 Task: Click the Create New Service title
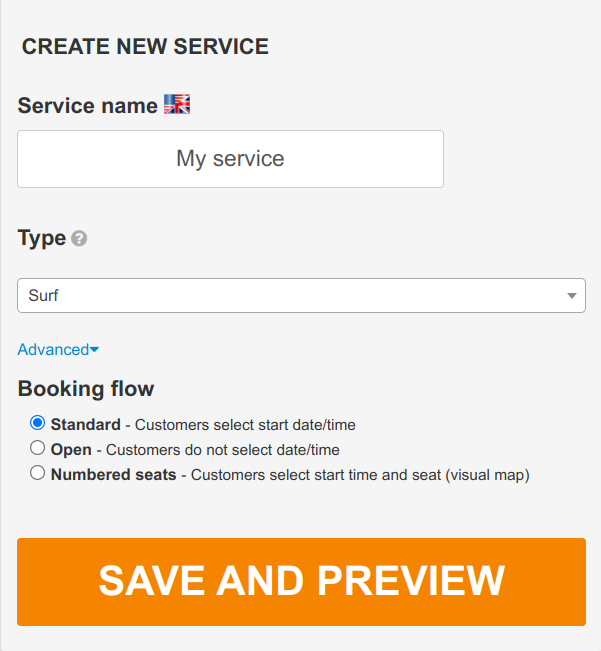[145, 46]
